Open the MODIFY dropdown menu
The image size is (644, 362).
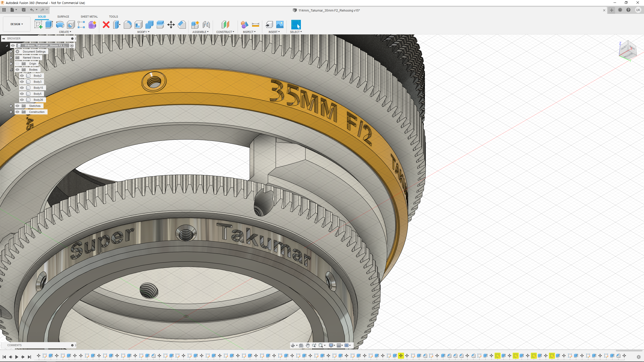click(x=143, y=32)
